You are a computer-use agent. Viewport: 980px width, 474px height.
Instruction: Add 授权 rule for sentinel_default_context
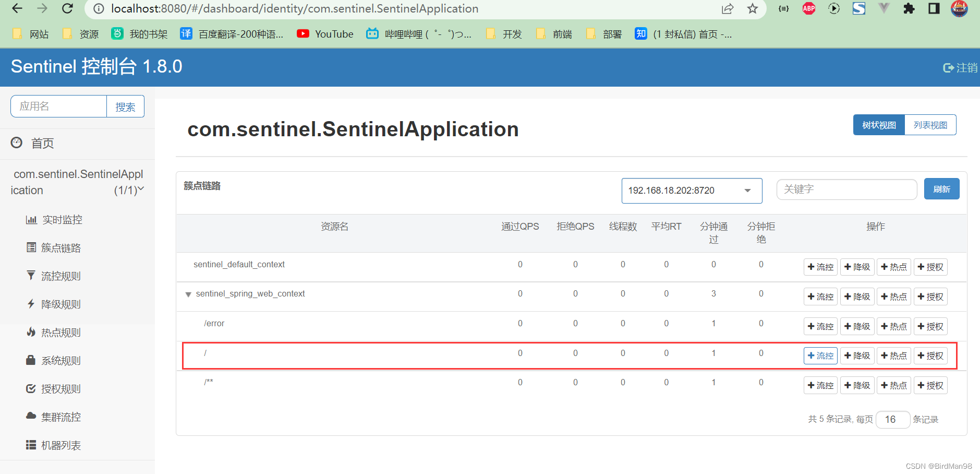[x=930, y=267]
